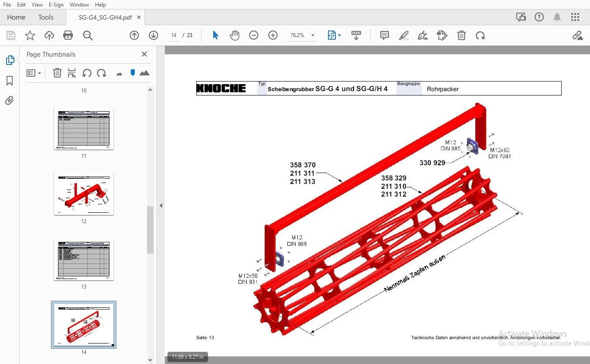Image resolution: width=590 pixels, height=364 pixels.
Task: Click the Save file icon
Action: click(11, 35)
